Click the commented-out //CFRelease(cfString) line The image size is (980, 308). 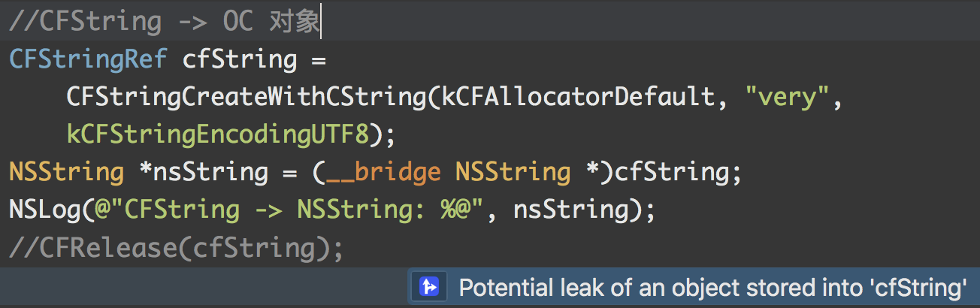tap(176, 247)
